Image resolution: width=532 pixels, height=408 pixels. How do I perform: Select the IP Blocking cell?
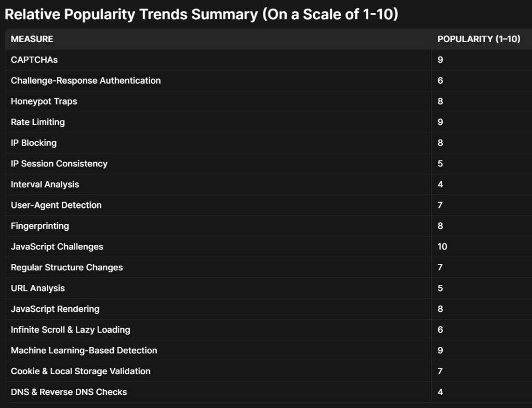point(34,143)
